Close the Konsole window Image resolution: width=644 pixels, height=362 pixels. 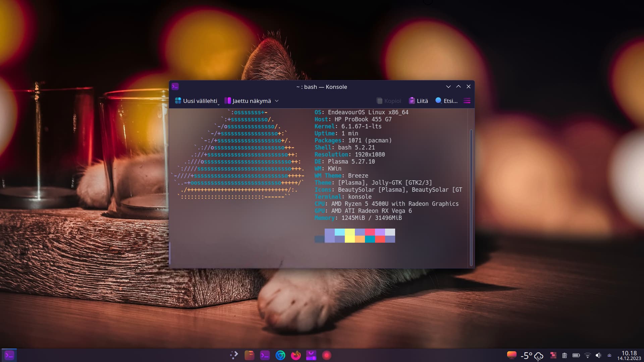tap(469, 86)
